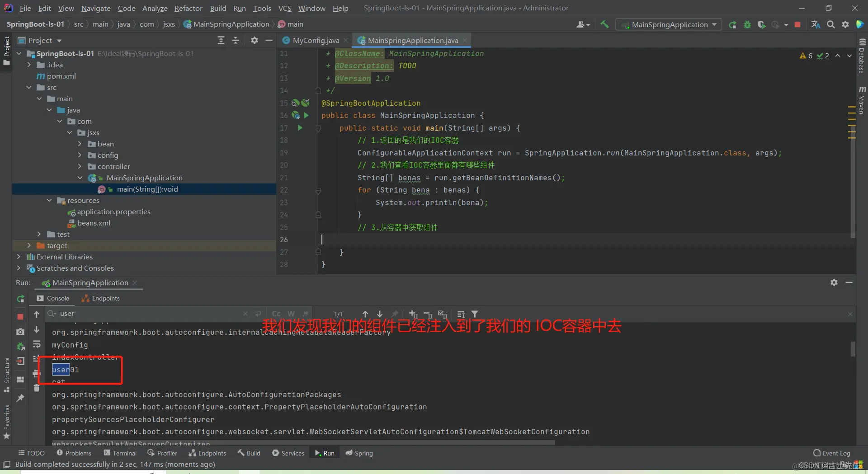This screenshot has height=474, width=868.
Task: Stop the running application in top toolbar
Action: [x=797, y=24]
